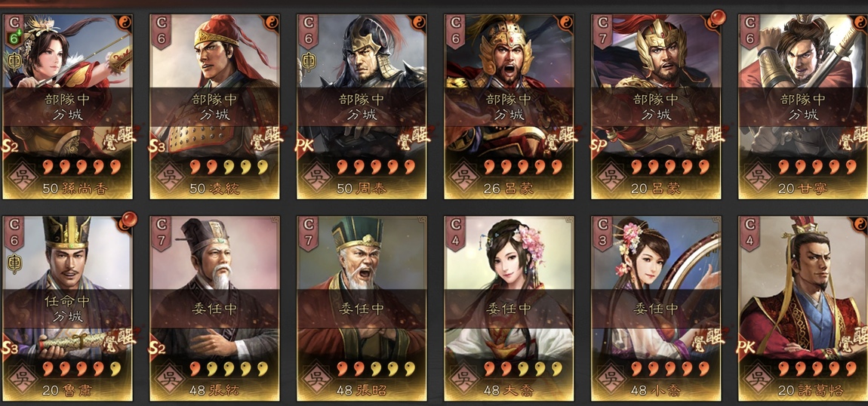Open the 張紘 officer card
This screenshot has height=406, width=868.
pos(215,308)
